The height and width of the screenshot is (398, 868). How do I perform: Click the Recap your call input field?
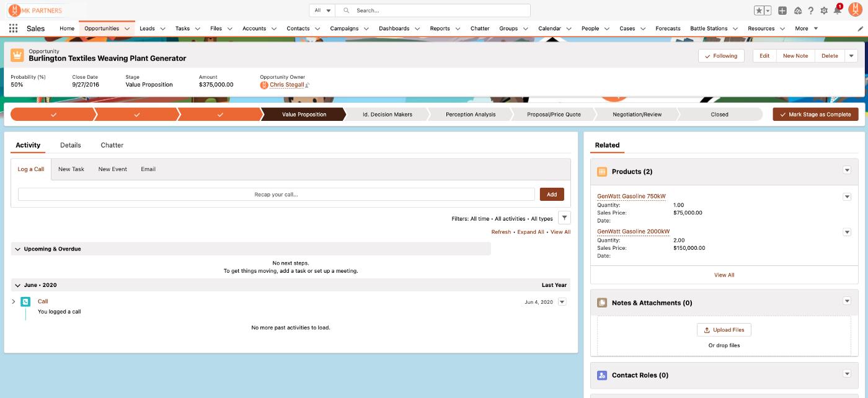pyautogui.click(x=276, y=195)
